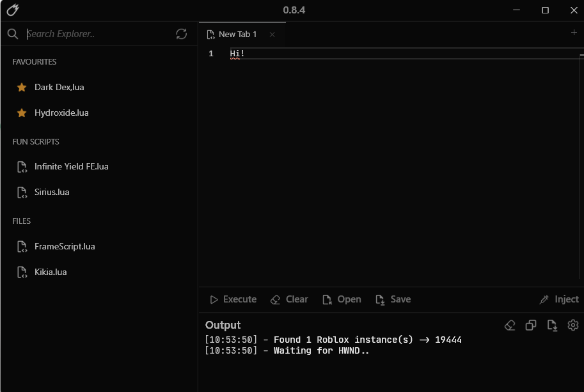
Task: Click the 'Found 1 Roblox instance(s)' log line
Action: (x=333, y=340)
